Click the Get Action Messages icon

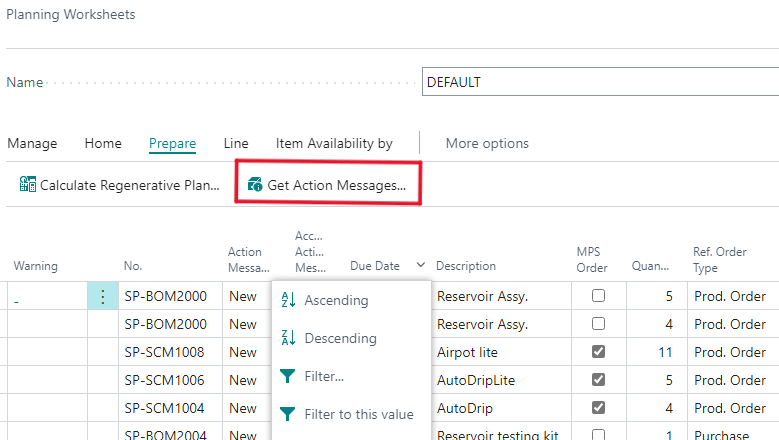255,185
